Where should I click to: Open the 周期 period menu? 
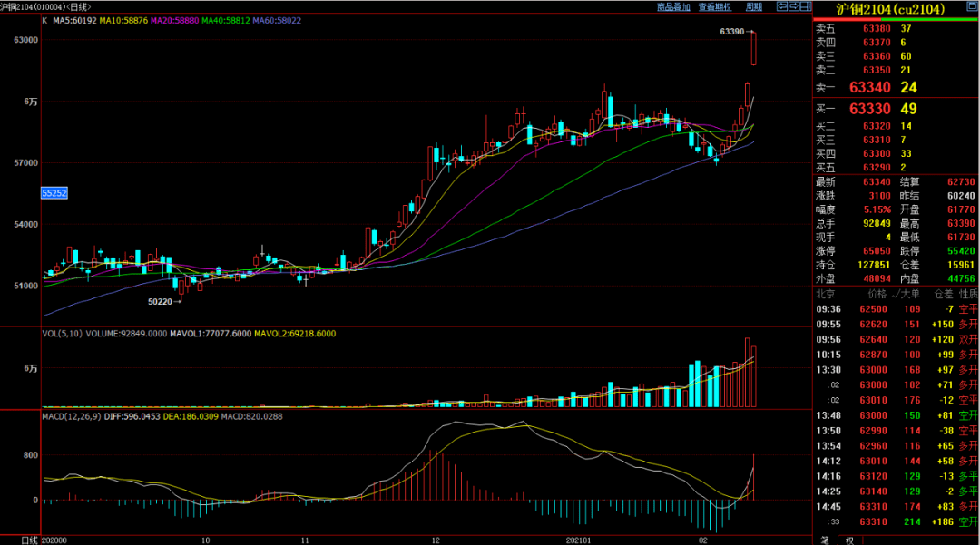click(753, 6)
